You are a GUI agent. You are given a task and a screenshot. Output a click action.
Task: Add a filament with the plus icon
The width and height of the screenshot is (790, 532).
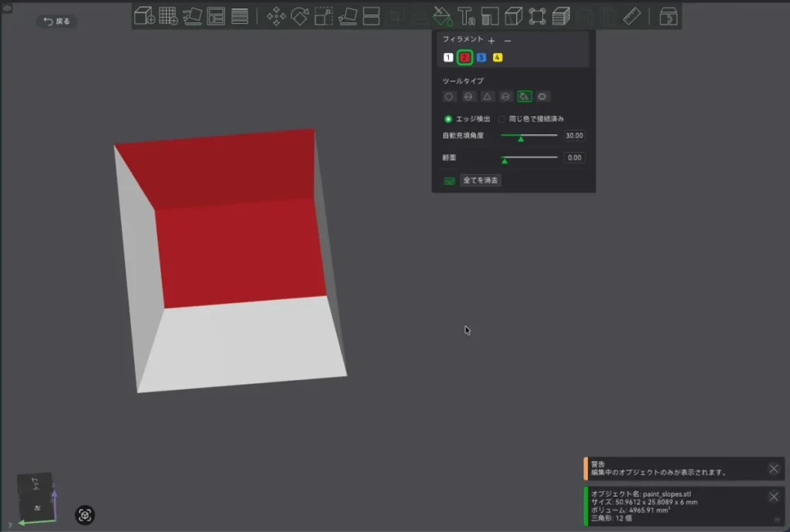tap(491, 40)
